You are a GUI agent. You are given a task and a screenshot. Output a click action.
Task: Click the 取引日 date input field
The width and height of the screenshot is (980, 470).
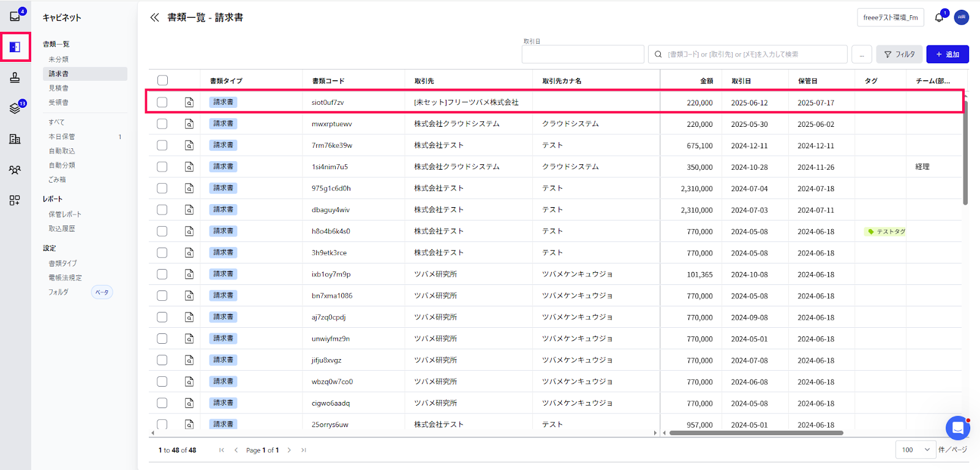583,55
